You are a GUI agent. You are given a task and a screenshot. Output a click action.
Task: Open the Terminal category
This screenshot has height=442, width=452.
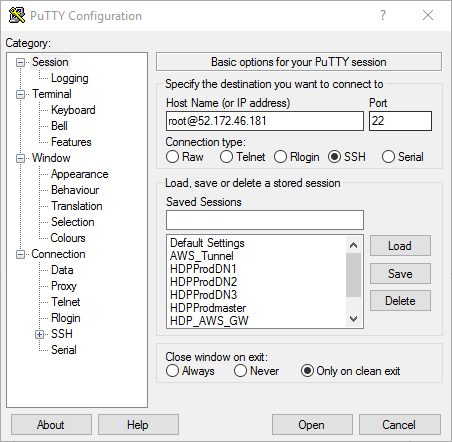[x=52, y=94]
